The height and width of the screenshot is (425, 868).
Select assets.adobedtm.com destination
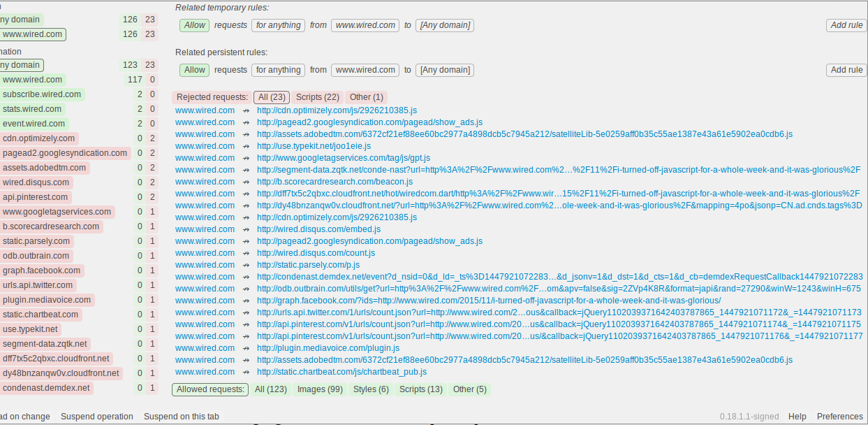[x=45, y=168]
